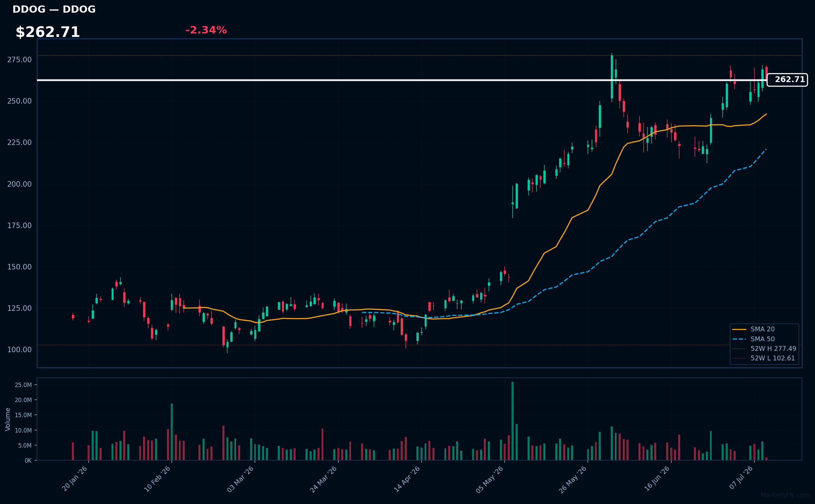Click the $262.71 current price readout

48,32
